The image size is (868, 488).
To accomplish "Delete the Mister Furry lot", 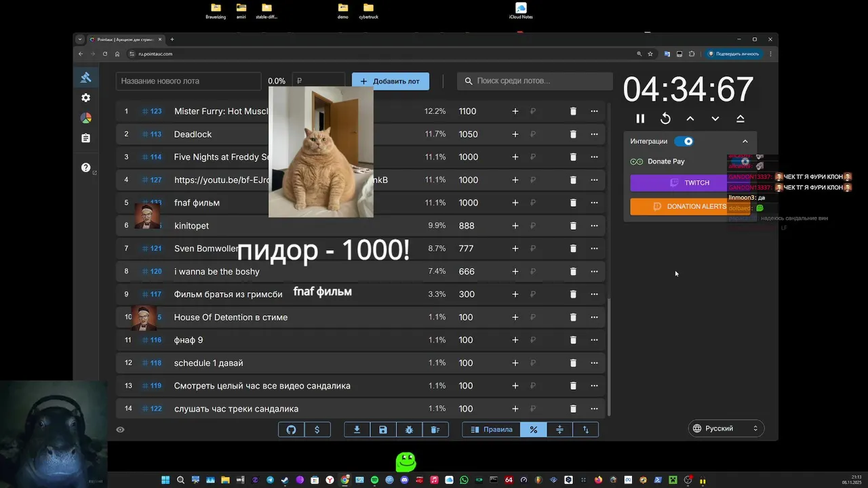I will tap(573, 111).
